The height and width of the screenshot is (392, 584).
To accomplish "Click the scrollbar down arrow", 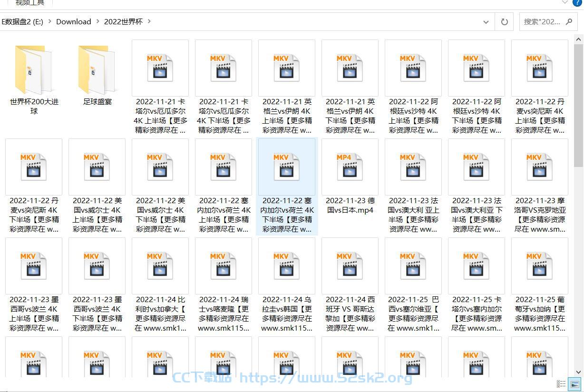I will (579, 372).
